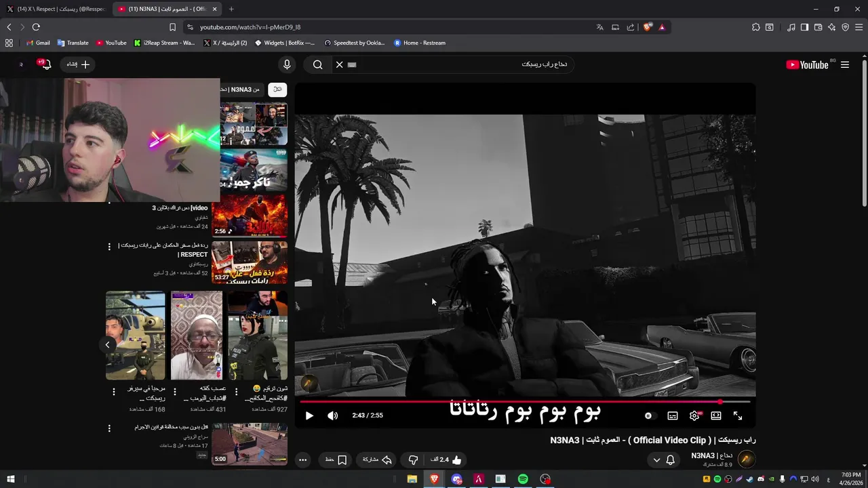Image resolution: width=868 pixels, height=488 pixels.
Task: Open the Brave Leo AI sparkle icon
Action: (832, 27)
